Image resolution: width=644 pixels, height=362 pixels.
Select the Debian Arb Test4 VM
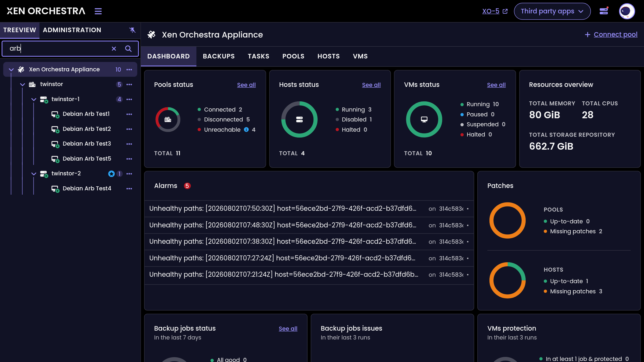click(x=87, y=189)
